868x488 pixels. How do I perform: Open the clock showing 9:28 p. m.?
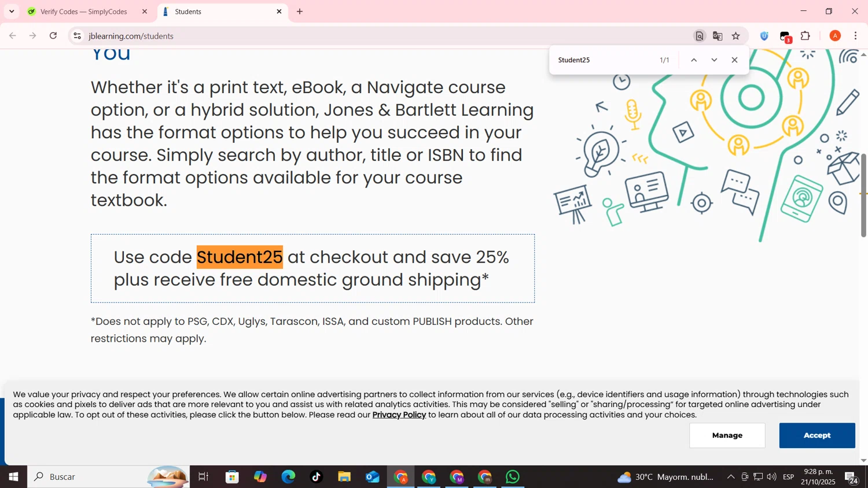point(818,477)
